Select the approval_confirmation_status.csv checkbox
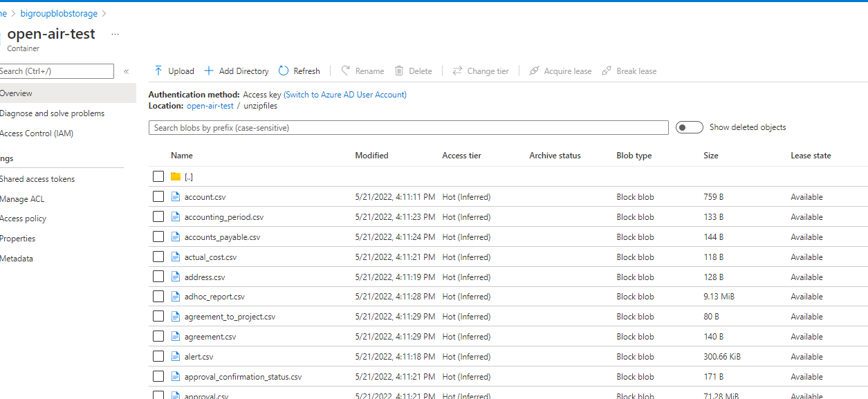This screenshot has height=399, width=868. point(158,377)
